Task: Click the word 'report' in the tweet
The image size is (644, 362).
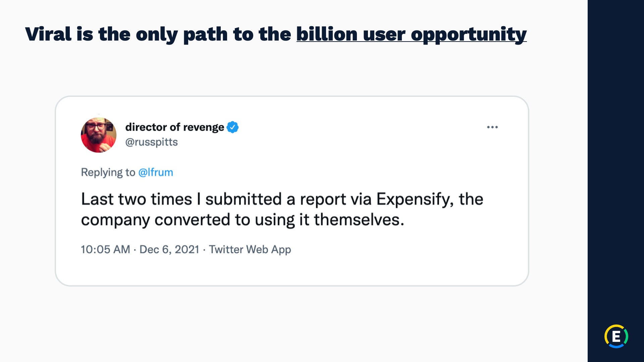Action: [x=323, y=199]
